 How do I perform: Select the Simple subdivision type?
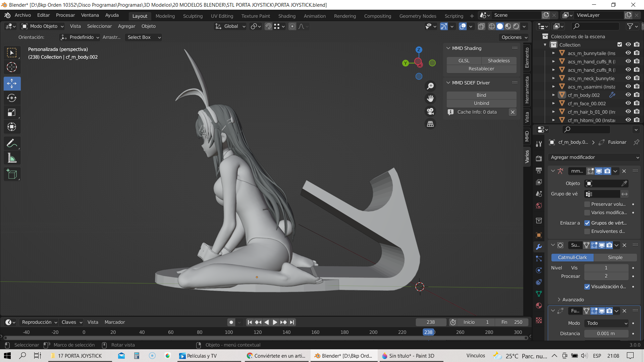[x=615, y=257]
